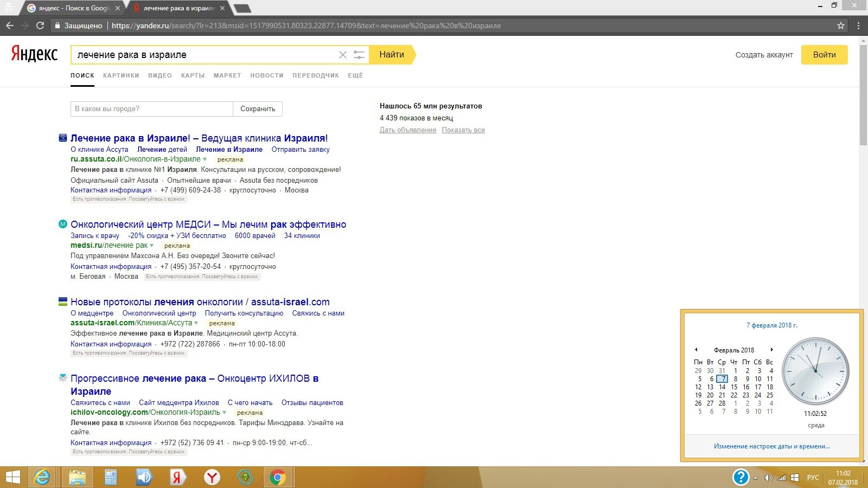Image resolution: width=868 pixels, height=488 pixels.
Task: Click the secure padlock icon
Action: pyautogui.click(x=58, y=25)
